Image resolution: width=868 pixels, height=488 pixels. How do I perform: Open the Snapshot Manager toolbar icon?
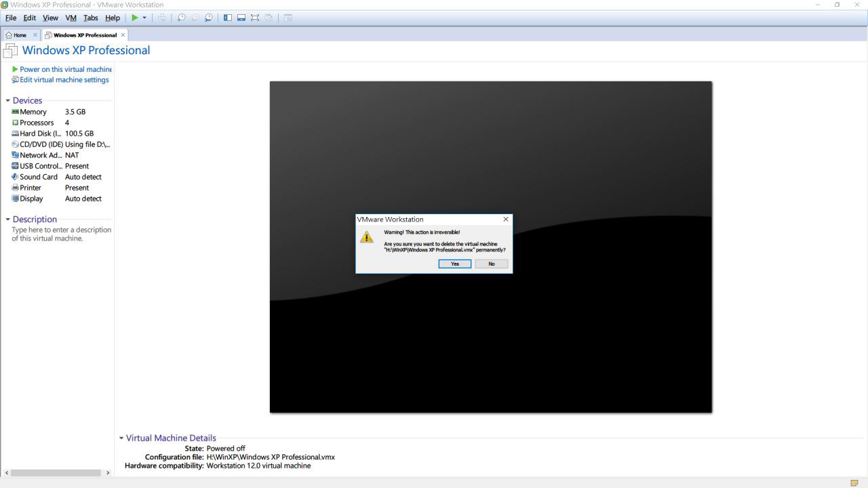208,18
